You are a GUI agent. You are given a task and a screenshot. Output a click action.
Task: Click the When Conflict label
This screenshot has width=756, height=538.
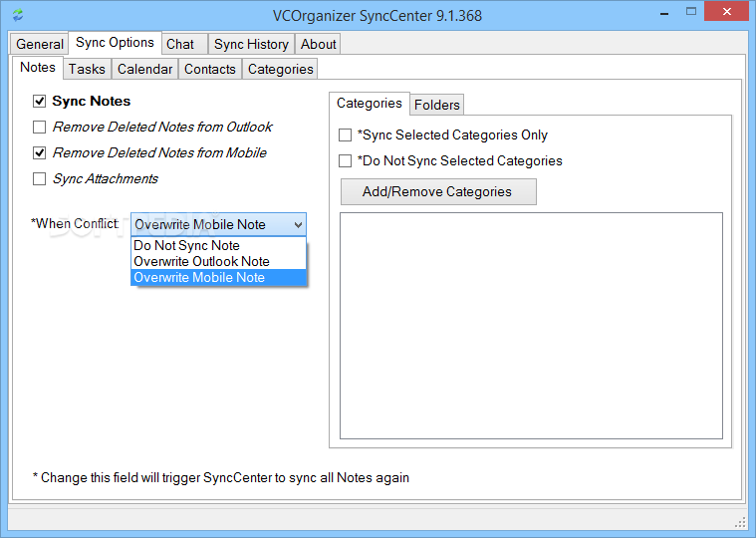75,224
